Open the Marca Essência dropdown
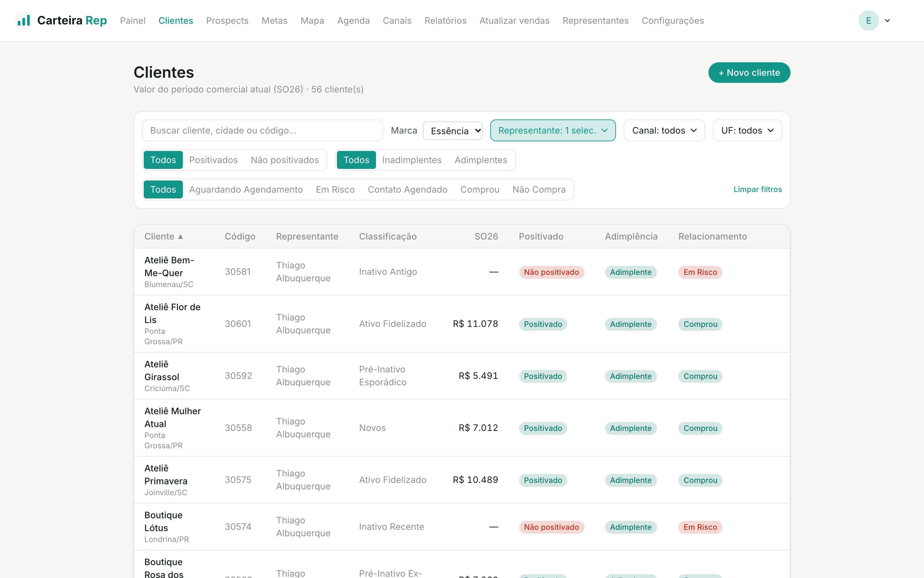Screen dimensions: 924x578 click(452, 131)
